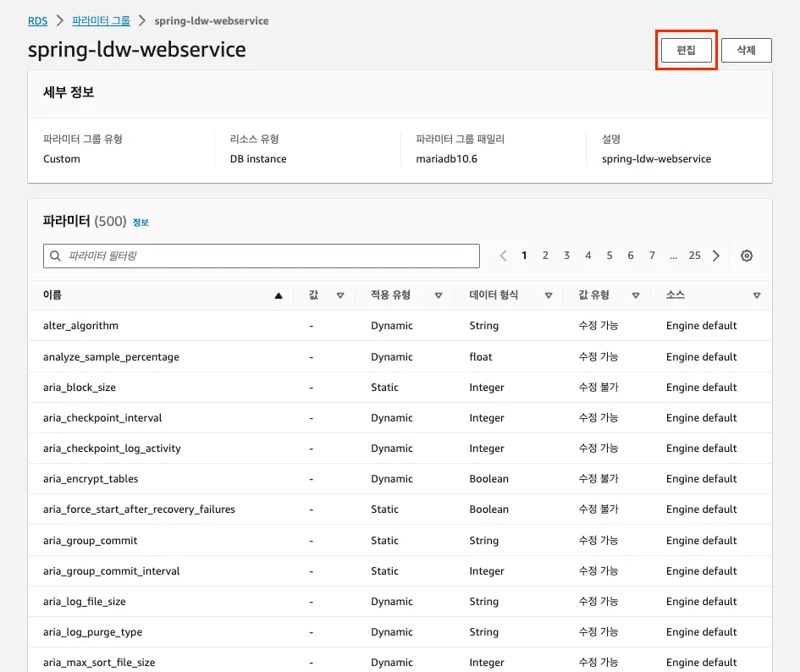Viewport: 800px width, 672px height.
Task: Open table preferences gear icon
Action: pos(747,256)
